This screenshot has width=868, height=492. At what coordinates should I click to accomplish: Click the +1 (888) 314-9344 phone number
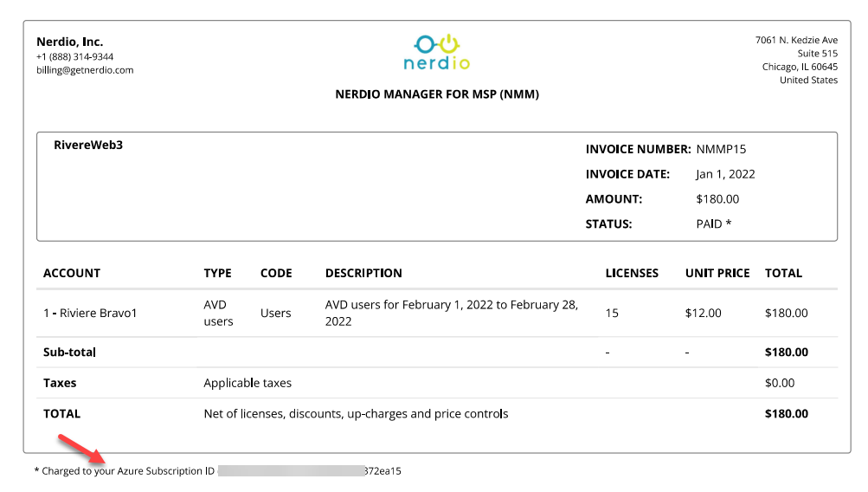pyautogui.click(x=74, y=56)
